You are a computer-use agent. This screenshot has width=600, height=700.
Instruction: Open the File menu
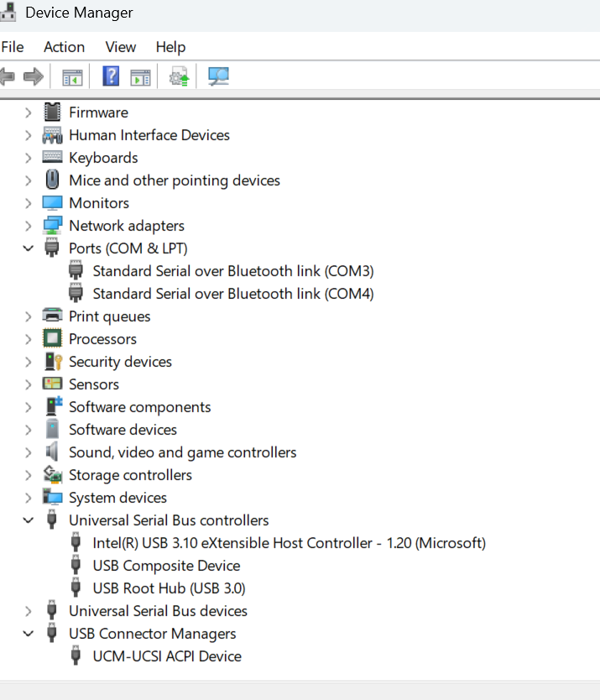13,47
